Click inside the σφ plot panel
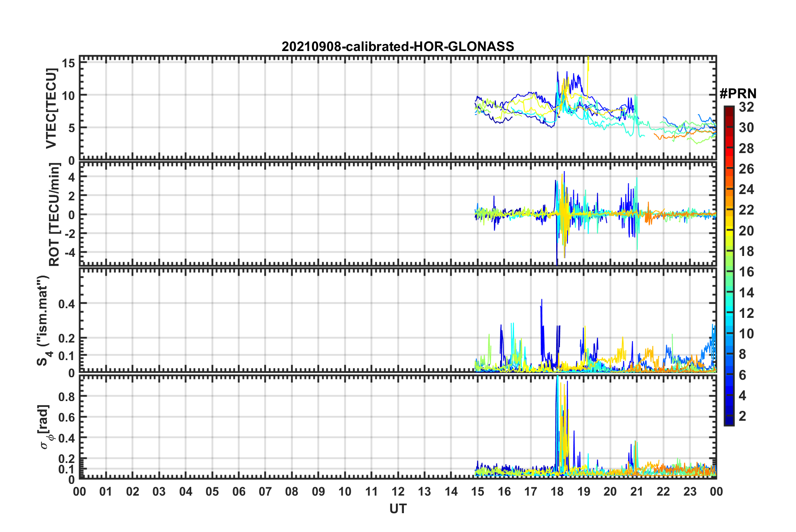The image size is (796, 532). point(398,427)
